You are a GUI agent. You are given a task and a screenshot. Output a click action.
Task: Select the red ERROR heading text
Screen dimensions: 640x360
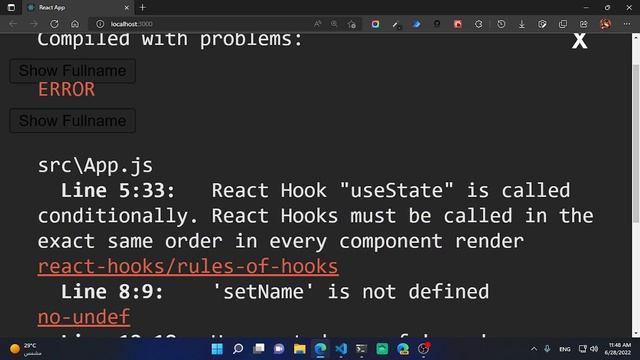point(67,89)
